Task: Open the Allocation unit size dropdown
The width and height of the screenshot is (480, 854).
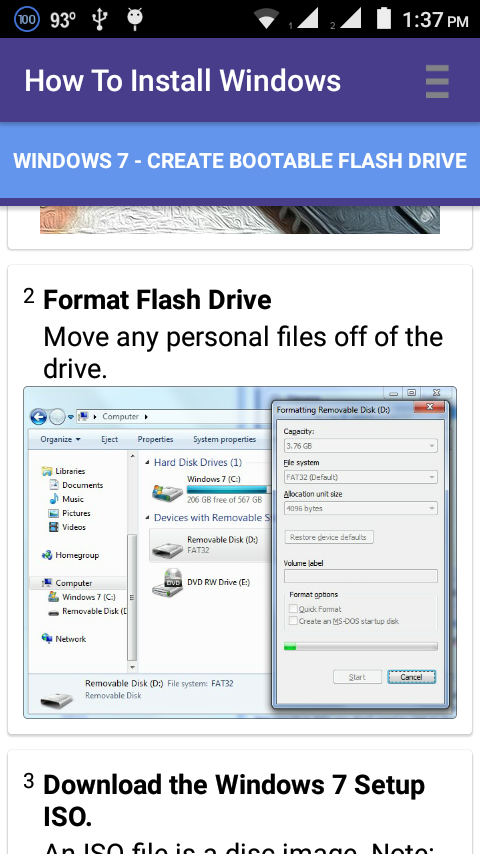Action: tap(361, 508)
